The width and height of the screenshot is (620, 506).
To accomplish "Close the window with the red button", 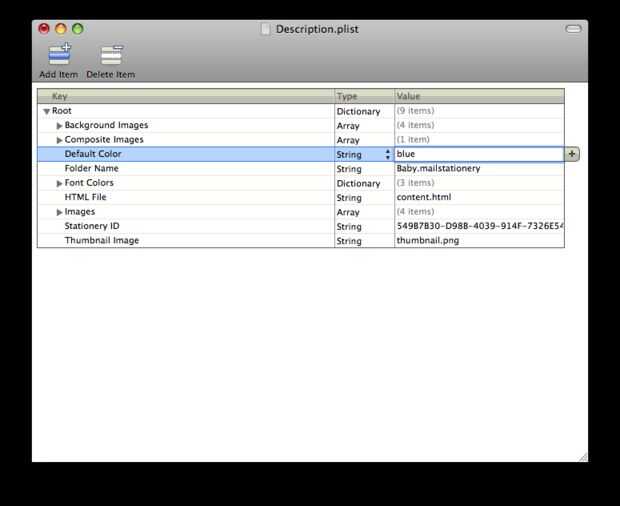I will click(44, 29).
